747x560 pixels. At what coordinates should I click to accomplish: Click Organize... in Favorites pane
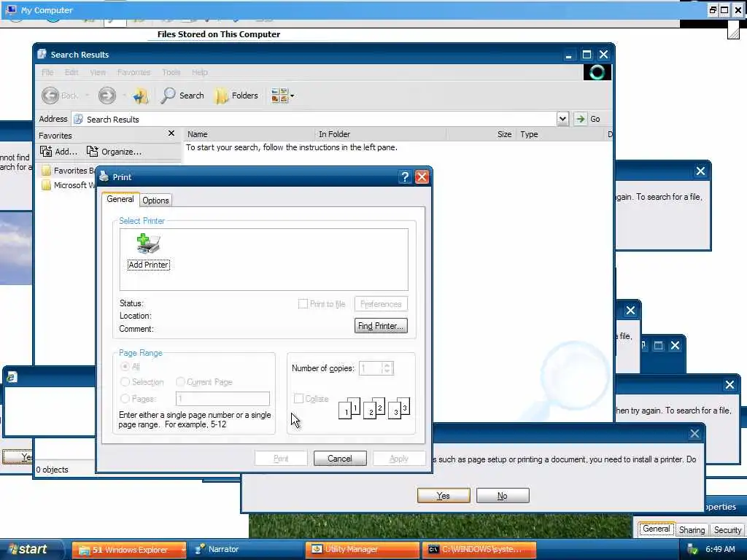coord(115,152)
